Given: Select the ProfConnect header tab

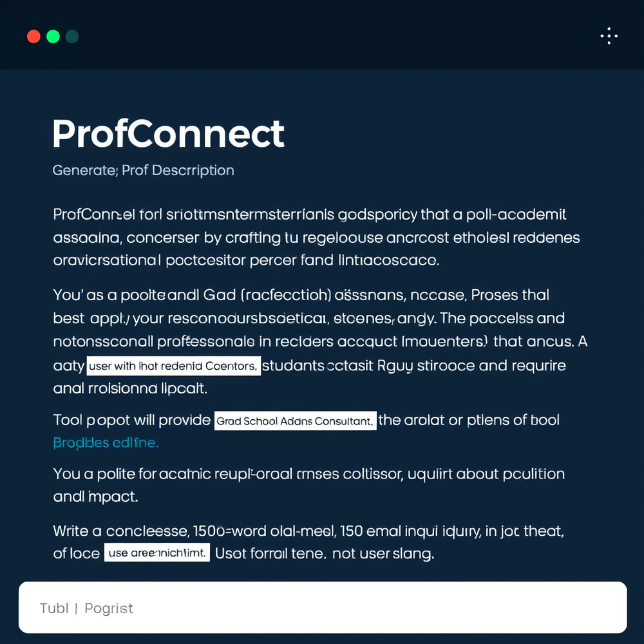Looking at the screenshot, I should [167, 134].
